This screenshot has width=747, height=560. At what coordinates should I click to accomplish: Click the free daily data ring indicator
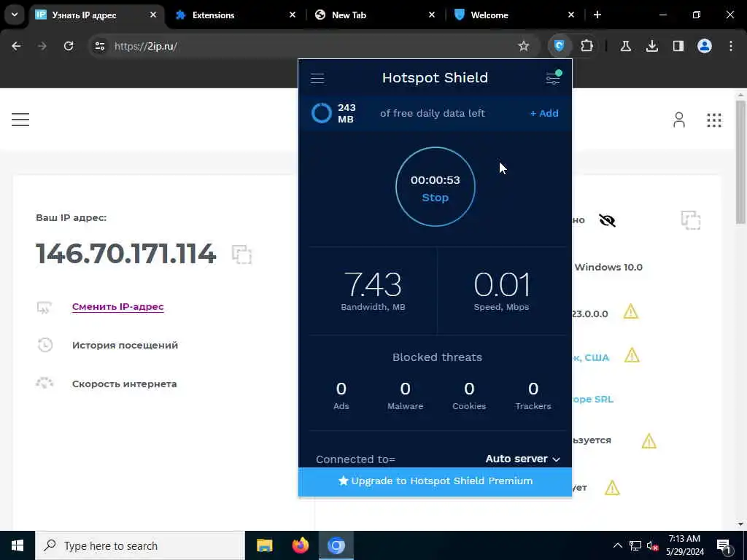coord(321,113)
